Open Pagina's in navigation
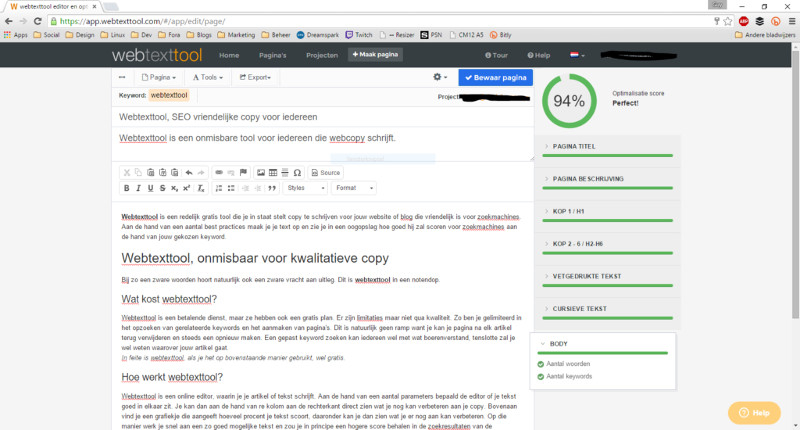Screen dimensions: 800x430 (272, 55)
